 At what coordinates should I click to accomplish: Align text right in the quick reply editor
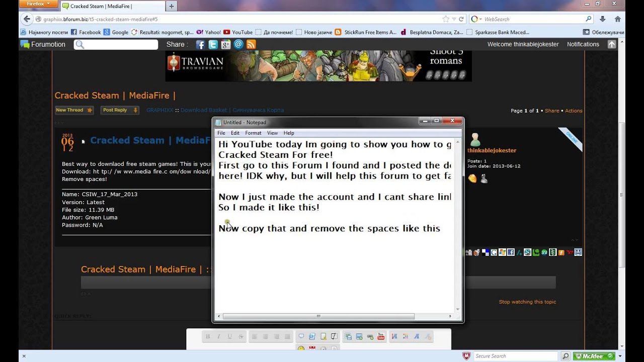[x=277, y=336]
